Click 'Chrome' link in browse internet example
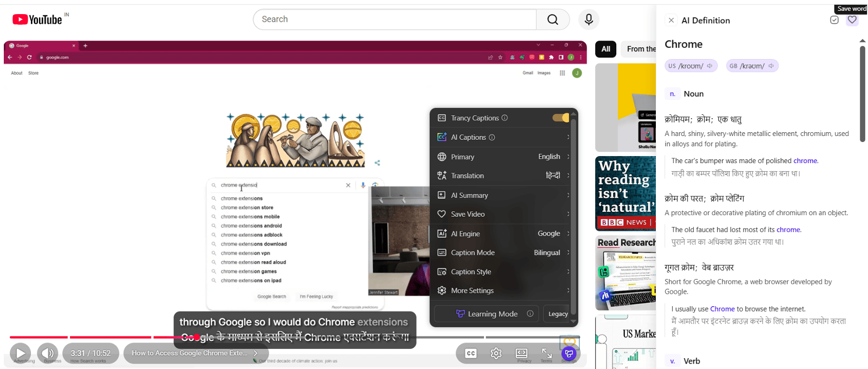The height and width of the screenshot is (369, 868). pyautogui.click(x=722, y=309)
